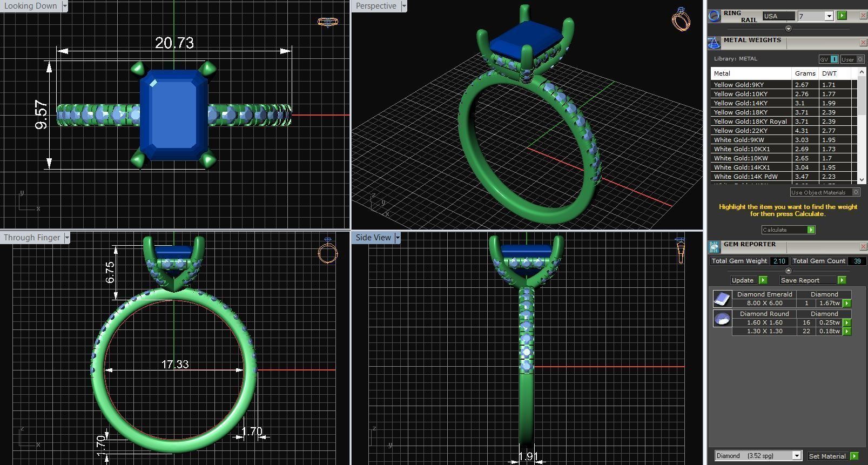The image size is (868, 465).
Task: Select the White Gold:9KW row
Action: click(784, 140)
